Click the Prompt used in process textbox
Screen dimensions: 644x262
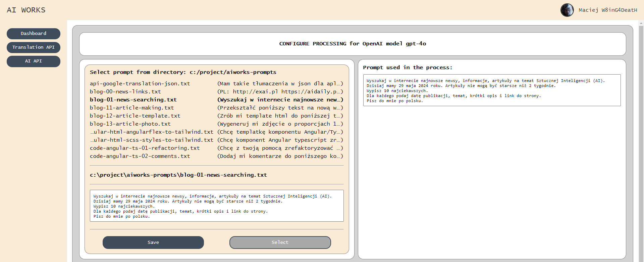[x=492, y=90]
